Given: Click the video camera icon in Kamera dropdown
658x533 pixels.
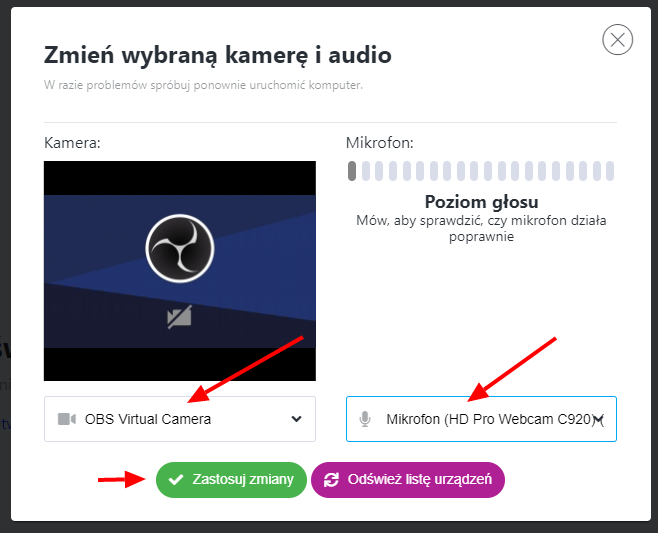Looking at the screenshot, I should point(67,419).
